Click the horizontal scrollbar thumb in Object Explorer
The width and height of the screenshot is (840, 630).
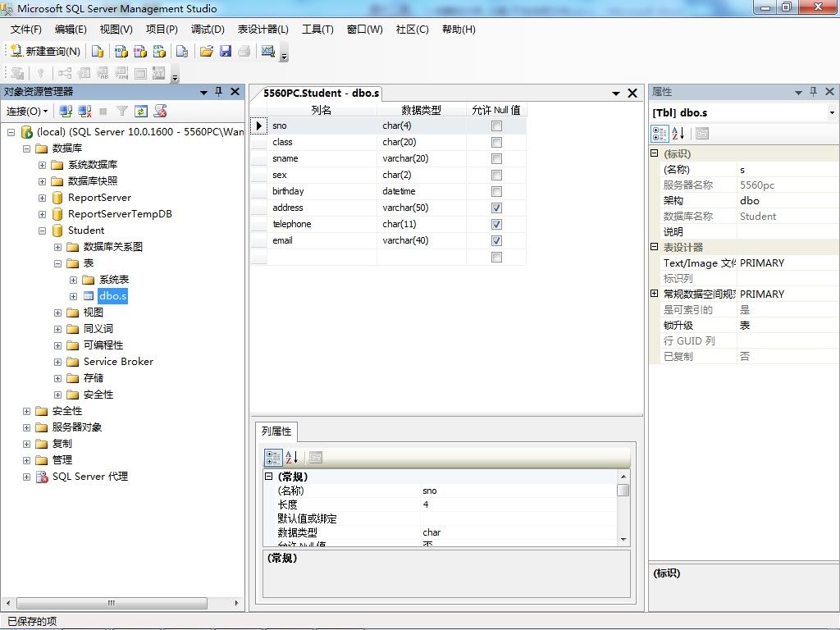pyautogui.click(x=112, y=603)
